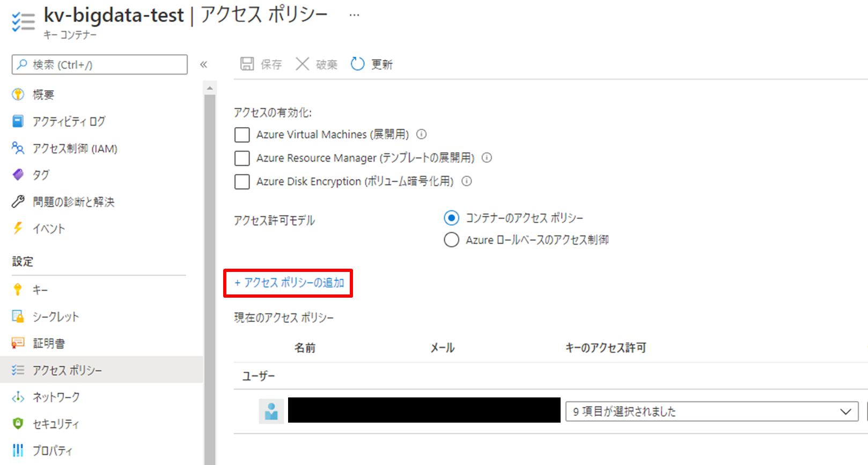
Task: Click the save floppy disk icon
Action: [247, 64]
